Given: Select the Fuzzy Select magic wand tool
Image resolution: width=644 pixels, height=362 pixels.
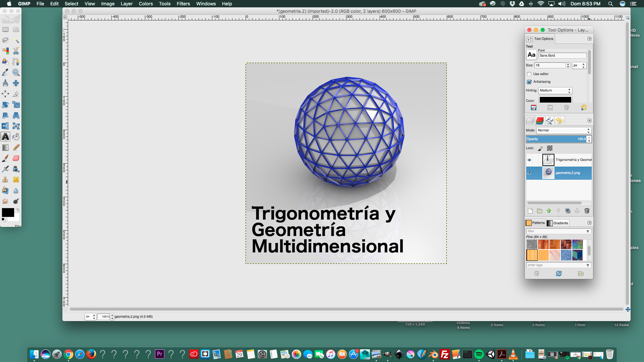Looking at the screenshot, I should pyautogui.click(x=16, y=40).
